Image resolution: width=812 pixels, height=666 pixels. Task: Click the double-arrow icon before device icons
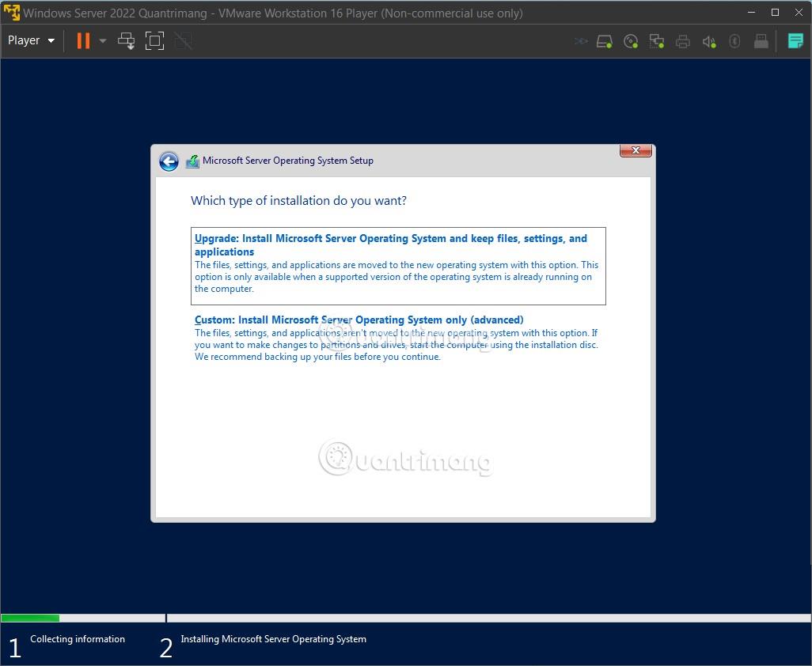(581, 41)
